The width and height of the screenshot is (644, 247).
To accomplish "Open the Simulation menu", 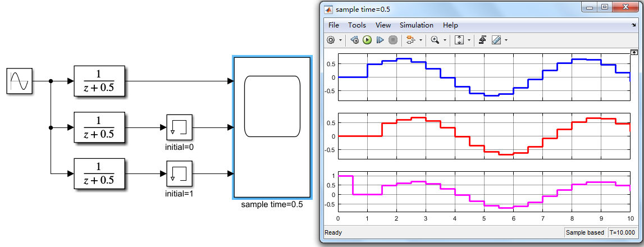I will pyautogui.click(x=417, y=25).
